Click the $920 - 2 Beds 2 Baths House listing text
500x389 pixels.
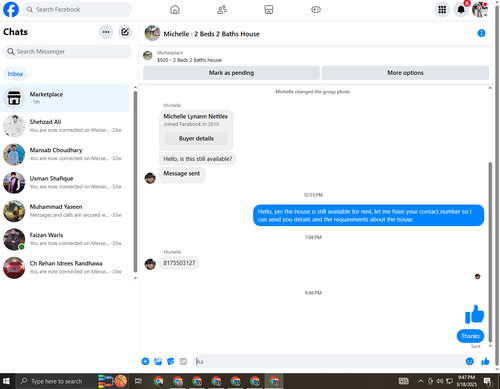pyautogui.click(x=189, y=60)
